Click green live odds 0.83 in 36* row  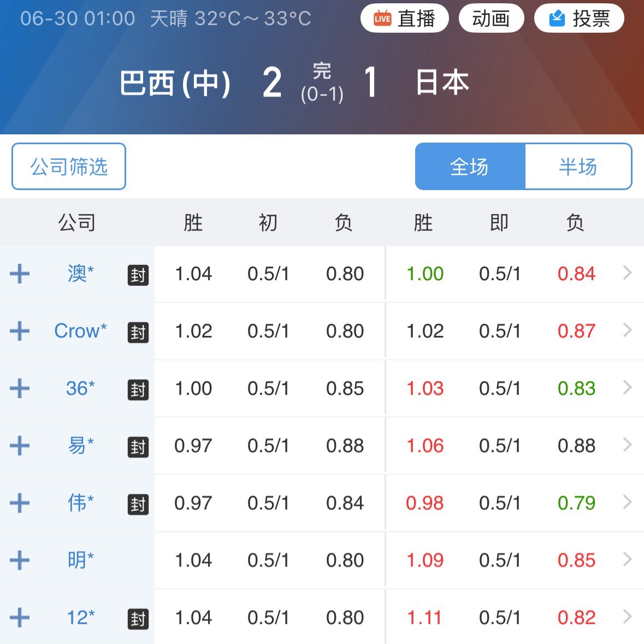coord(576,388)
